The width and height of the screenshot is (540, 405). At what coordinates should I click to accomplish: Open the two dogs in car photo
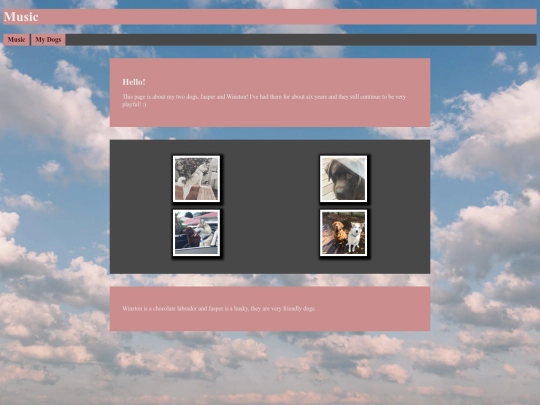tap(196, 233)
